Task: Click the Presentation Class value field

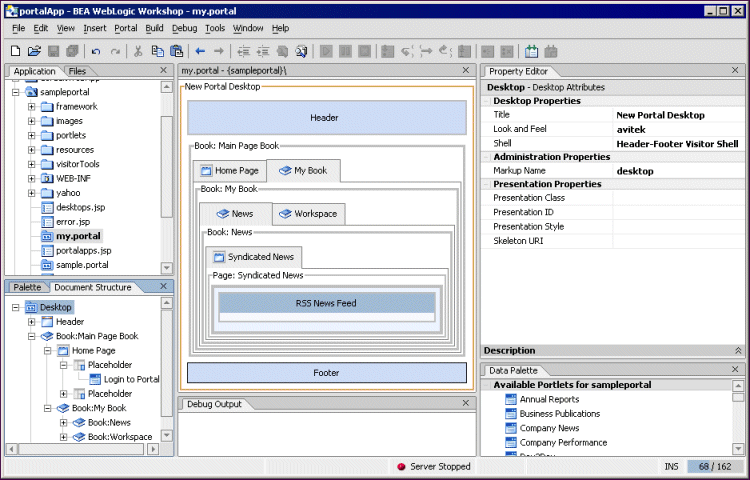Action: pos(678,198)
